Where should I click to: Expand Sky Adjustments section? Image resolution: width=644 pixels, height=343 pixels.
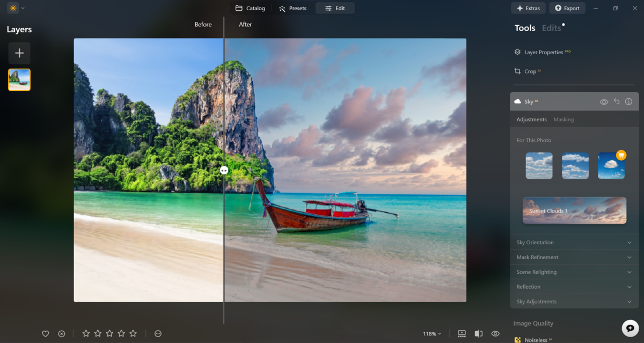point(574,302)
